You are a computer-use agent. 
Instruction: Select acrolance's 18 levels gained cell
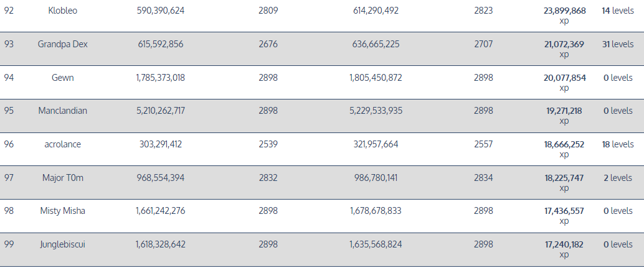pyautogui.click(x=617, y=144)
